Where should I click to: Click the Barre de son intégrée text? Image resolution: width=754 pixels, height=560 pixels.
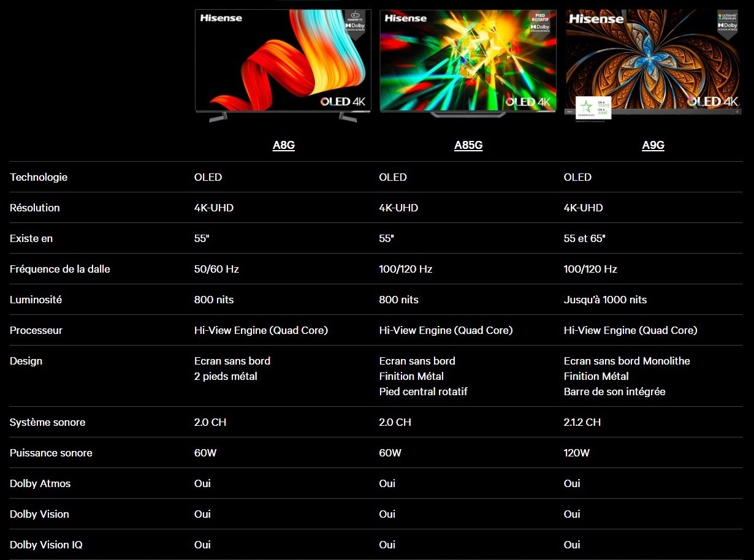click(615, 392)
